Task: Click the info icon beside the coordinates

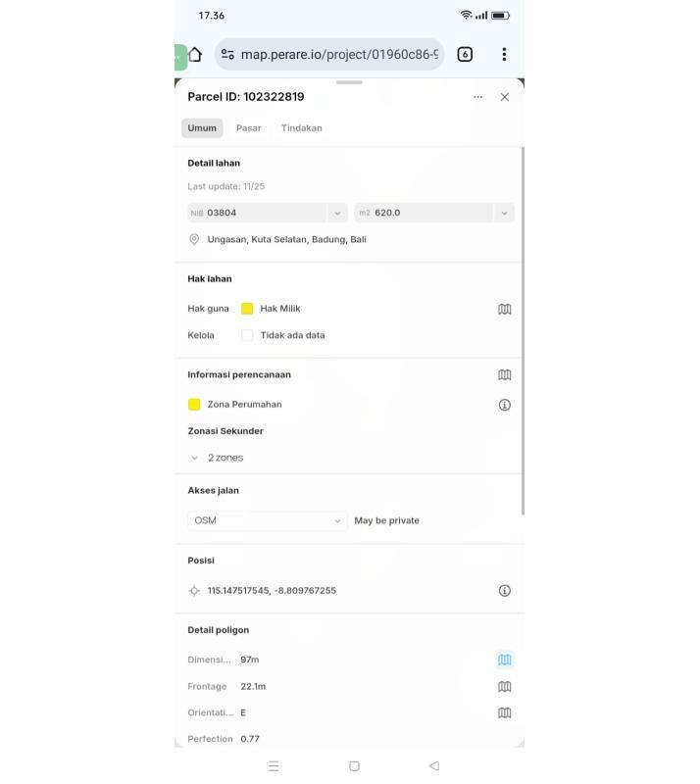Action: pos(504,591)
